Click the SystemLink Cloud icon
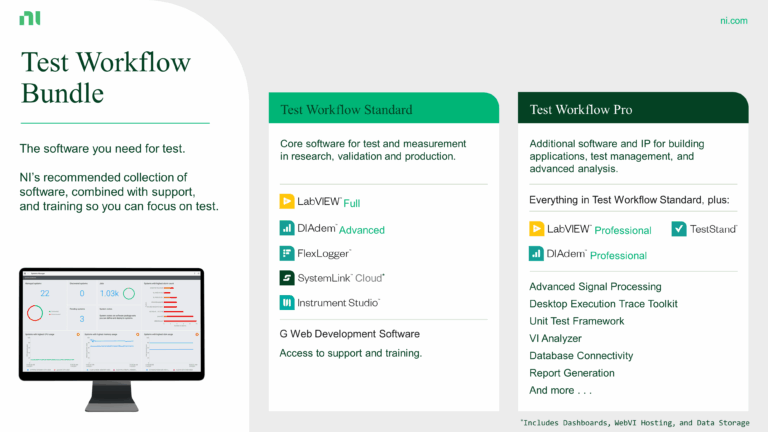 tap(287, 278)
